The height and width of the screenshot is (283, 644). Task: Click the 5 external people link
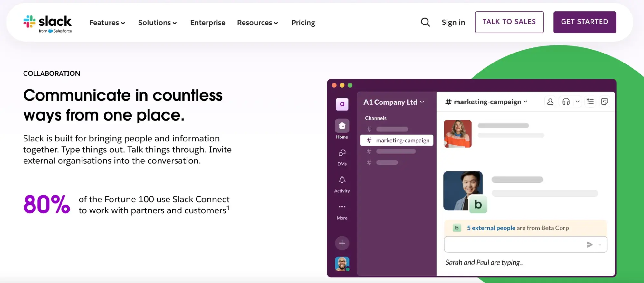tap(491, 228)
